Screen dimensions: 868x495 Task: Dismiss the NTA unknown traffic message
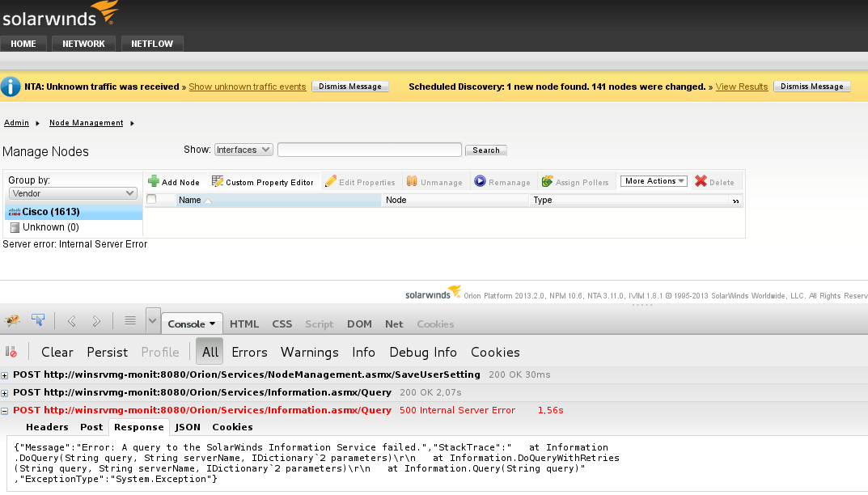pos(349,87)
